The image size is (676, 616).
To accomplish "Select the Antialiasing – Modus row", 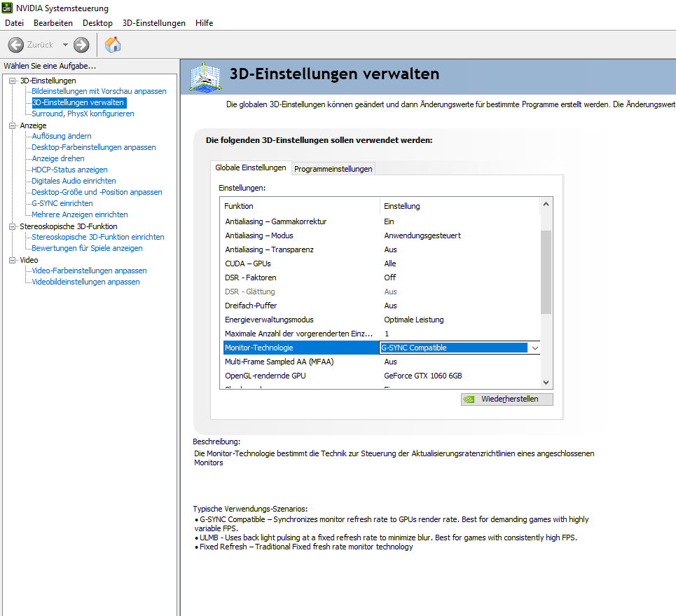I will [382, 235].
